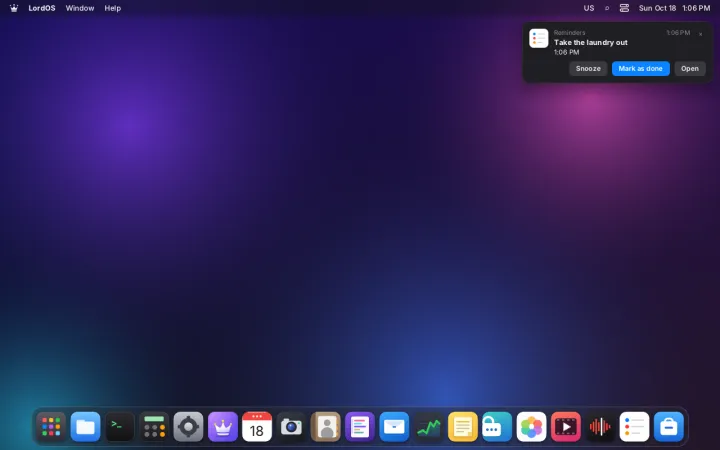
Task: Click the Snooze button on the reminder
Action: click(588, 68)
